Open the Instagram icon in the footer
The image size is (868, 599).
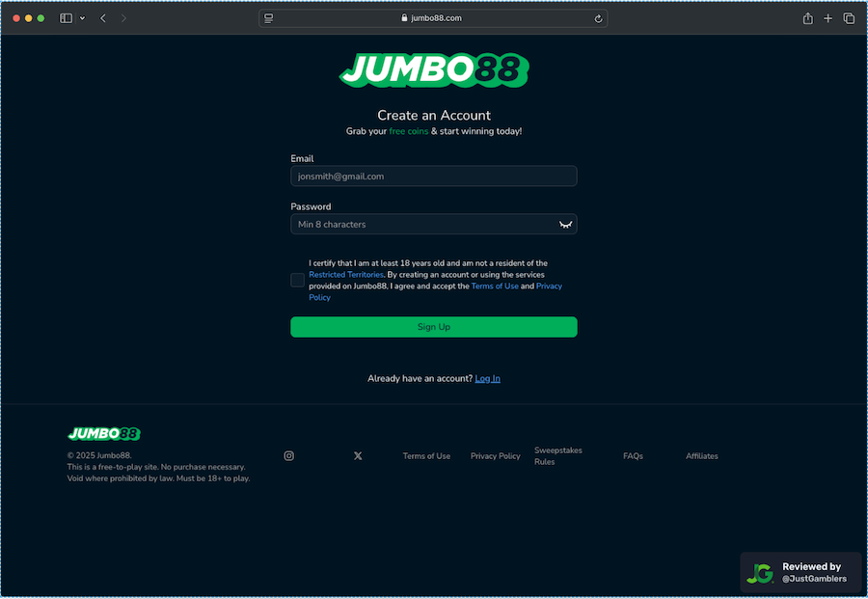289,455
